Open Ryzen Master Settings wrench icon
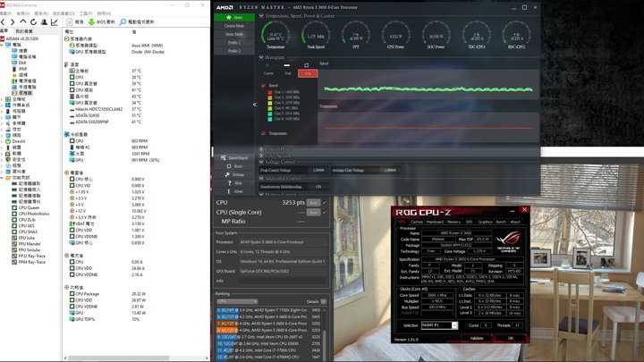Viewport: 644px width, 362px height. pyautogui.click(x=227, y=174)
